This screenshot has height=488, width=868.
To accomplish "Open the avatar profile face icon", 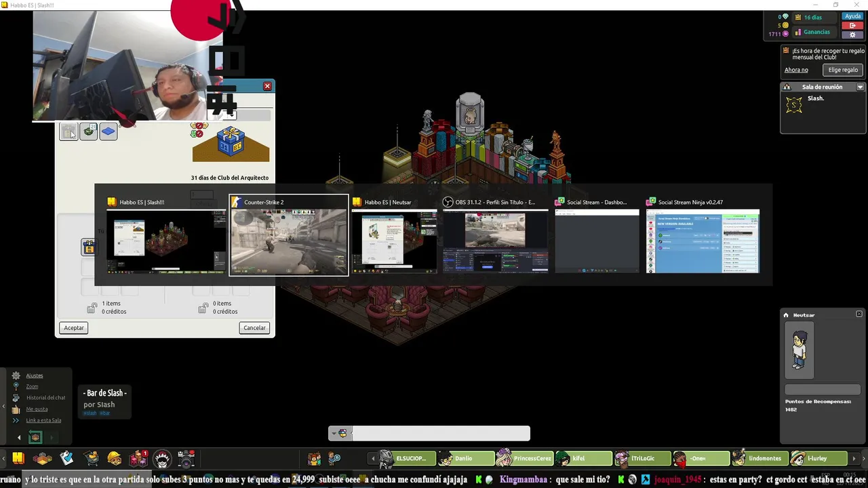I will (162, 459).
